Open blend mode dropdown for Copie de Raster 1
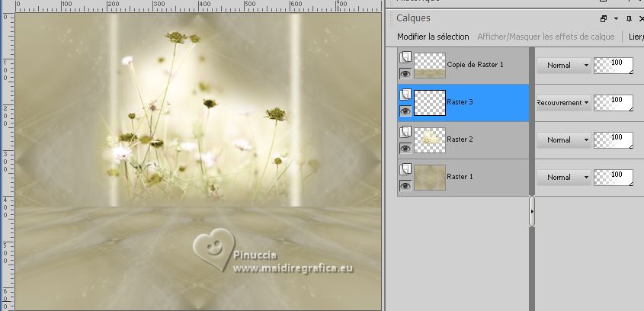This screenshot has width=644, height=311. coord(563,66)
